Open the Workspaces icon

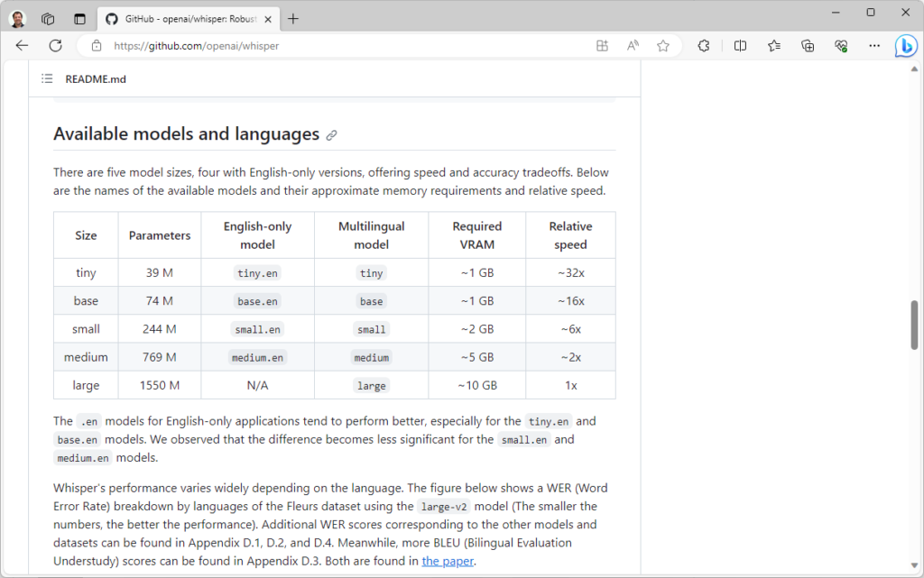(x=49, y=18)
